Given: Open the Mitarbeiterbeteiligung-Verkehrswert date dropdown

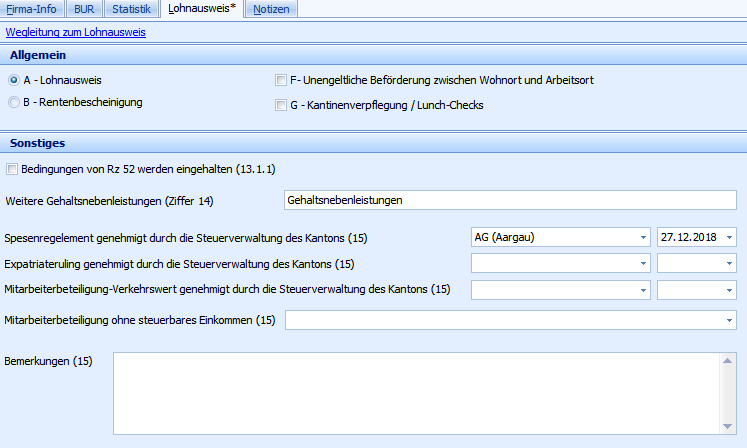Looking at the screenshot, I should pyautogui.click(x=729, y=290).
